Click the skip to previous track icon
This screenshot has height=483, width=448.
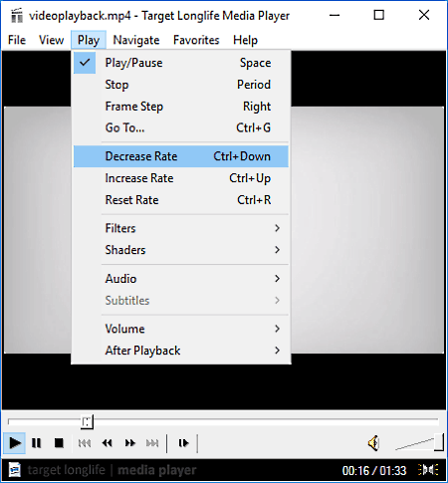85,443
